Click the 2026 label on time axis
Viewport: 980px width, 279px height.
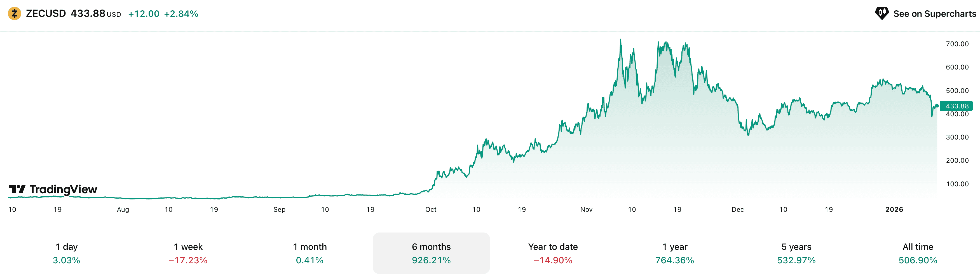coord(894,210)
